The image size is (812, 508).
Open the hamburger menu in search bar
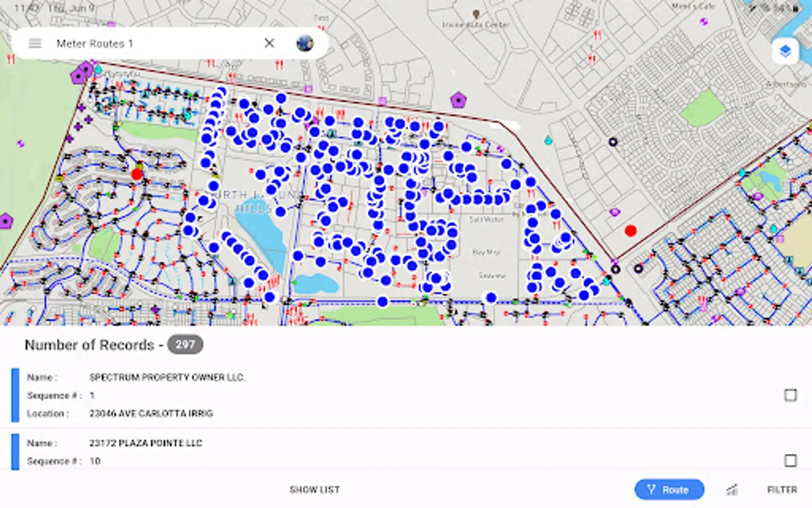coord(35,43)
